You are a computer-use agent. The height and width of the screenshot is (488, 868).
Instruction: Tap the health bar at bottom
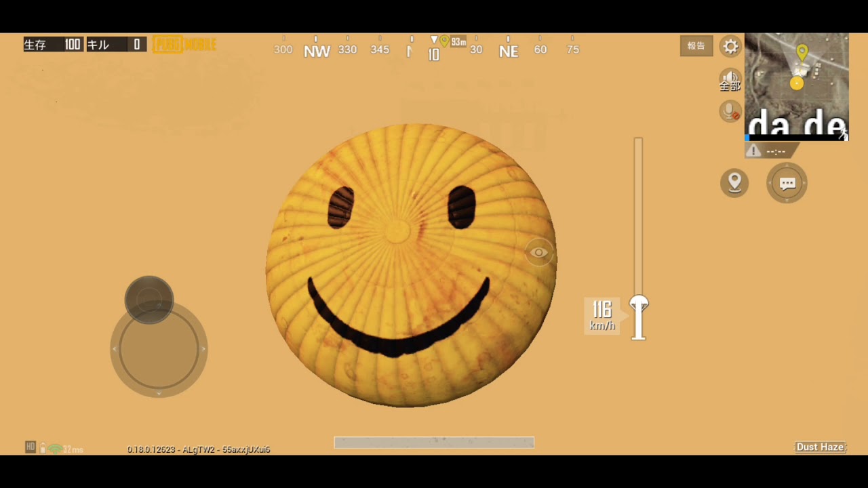tap(434, 443)
